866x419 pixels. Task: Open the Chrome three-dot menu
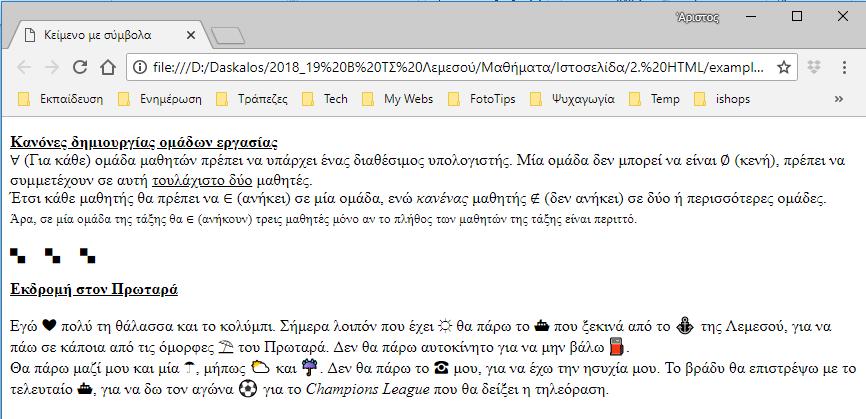tap(844, 67)
